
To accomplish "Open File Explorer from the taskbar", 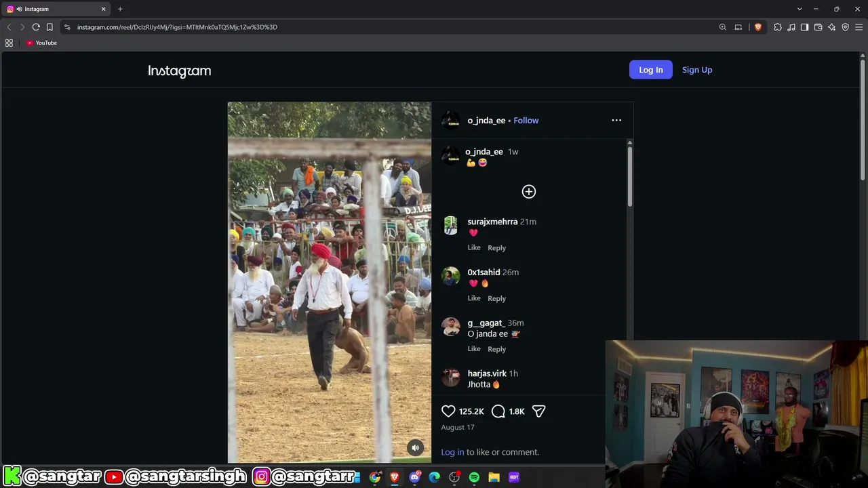I will tap(494, 477).
